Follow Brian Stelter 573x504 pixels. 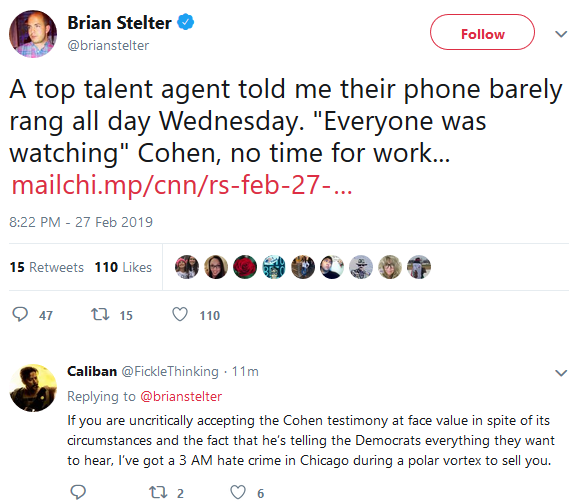point(482,32)
